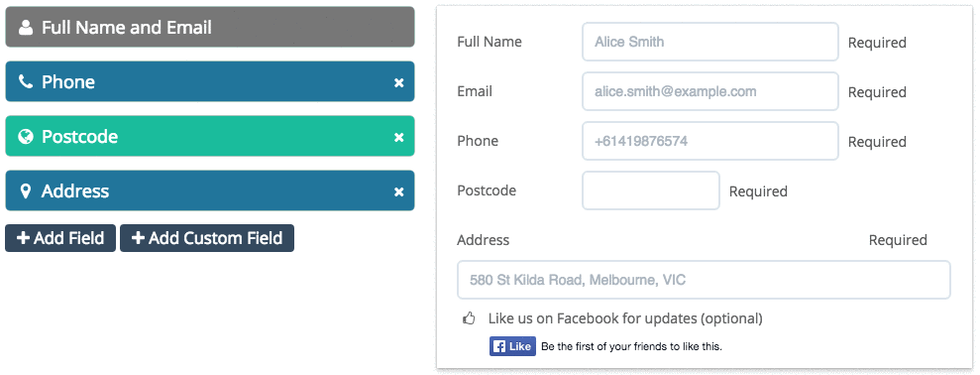Viewport: 980px width, 375px height.
Task: Click the thumbs-up icon beside Facebook text
Action: (x=469, y=318)
